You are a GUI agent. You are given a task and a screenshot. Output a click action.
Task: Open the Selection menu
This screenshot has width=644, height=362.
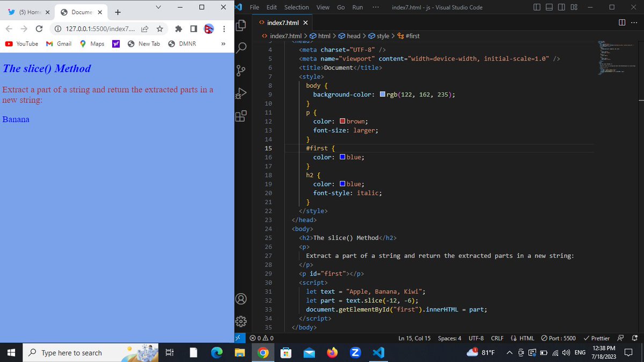pos(296,8)
